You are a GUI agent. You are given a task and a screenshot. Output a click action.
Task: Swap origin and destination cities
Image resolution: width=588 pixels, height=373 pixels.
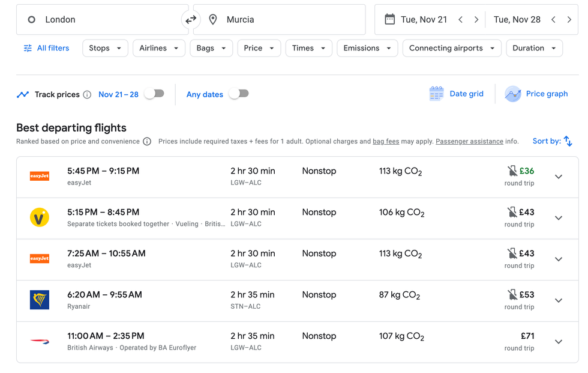pyautogui.click(x=191, y=20)
